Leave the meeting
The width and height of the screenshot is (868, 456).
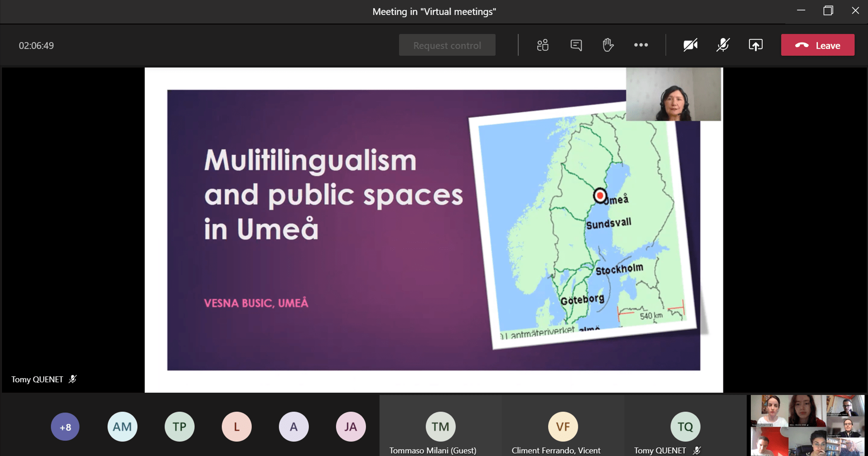[x=817, y=45]
